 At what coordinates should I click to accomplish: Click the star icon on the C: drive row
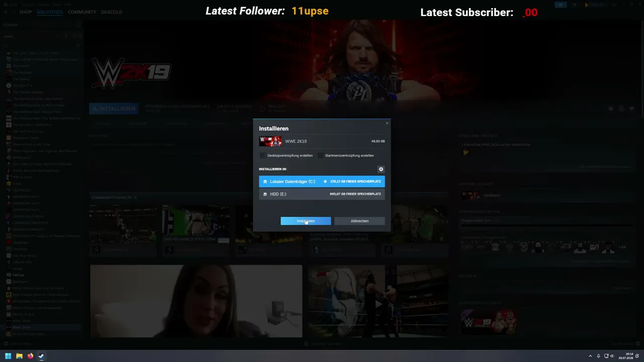(x=325, y=182)
